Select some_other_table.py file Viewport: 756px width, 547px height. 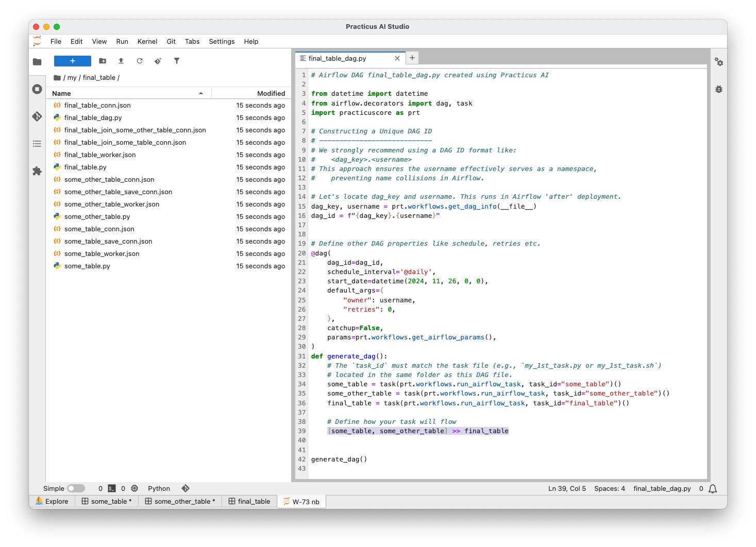pos(169,216)
